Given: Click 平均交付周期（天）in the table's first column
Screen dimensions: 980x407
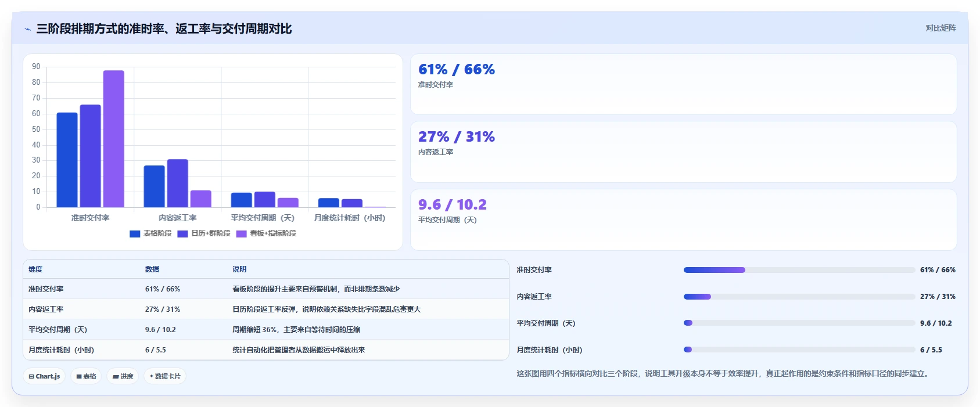Looking at the screenshot, I should pos(58,330).
